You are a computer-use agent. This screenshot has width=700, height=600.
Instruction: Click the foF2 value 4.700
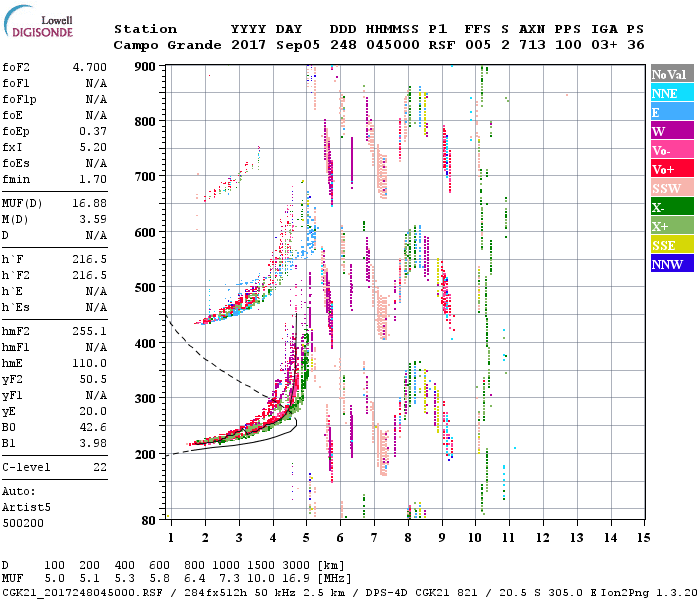tap(90, 67)
